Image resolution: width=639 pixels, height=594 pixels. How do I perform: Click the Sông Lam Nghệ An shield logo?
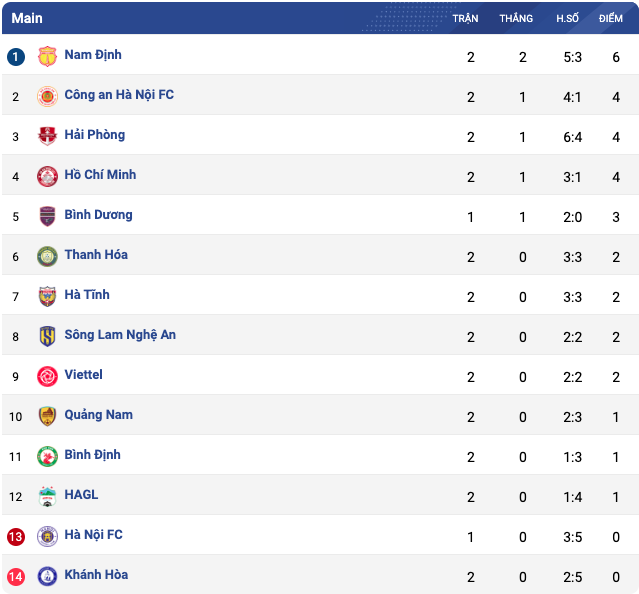(47, 337)
